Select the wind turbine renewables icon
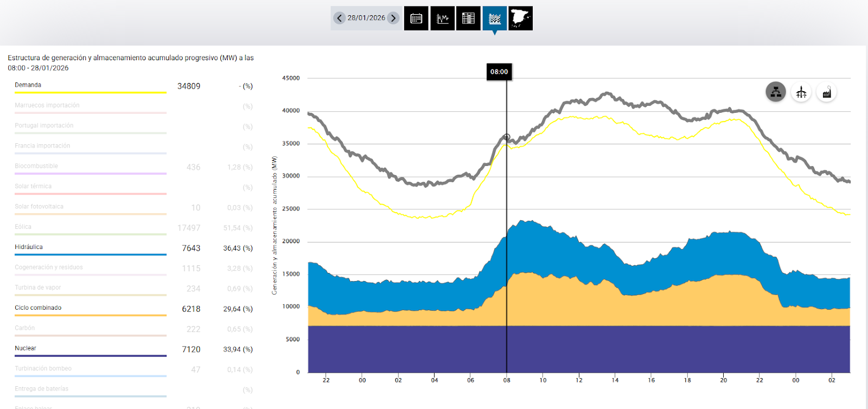Image resolution: width=868 pixels, height=409 pixels. [801, 92]
